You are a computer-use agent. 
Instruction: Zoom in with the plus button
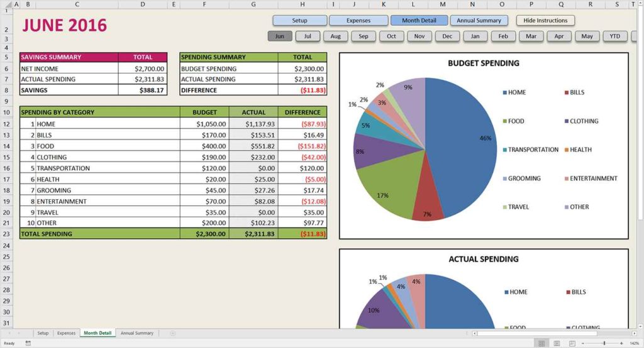(621, 343)
